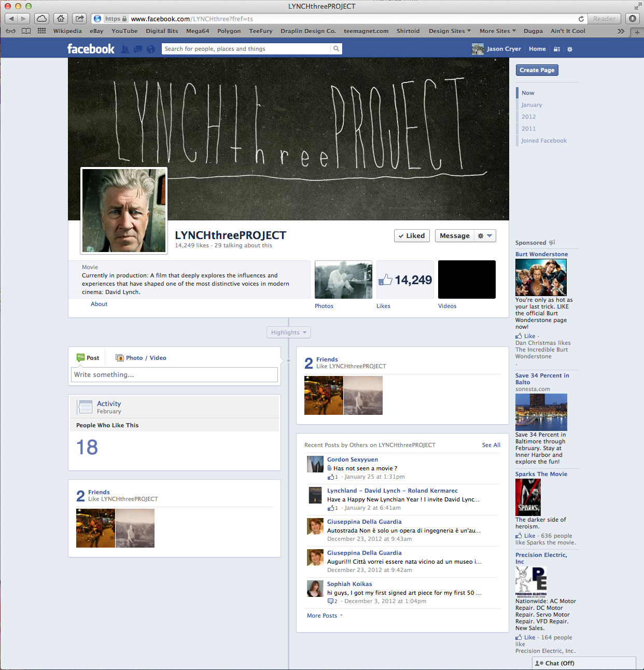644x670 pixels.
Task: Click the Safari home icon
Action: click(x=61, y=19)
